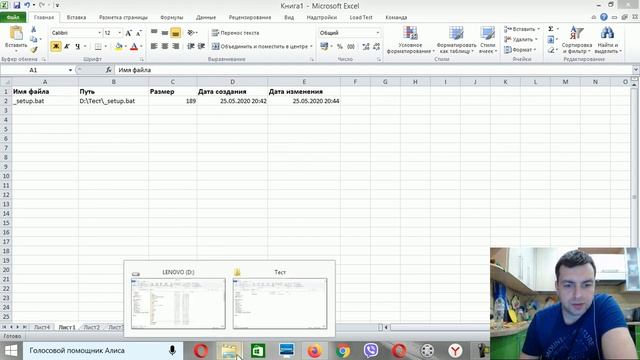
Task: Select cell containing _setup.bat
Action: 45,101
